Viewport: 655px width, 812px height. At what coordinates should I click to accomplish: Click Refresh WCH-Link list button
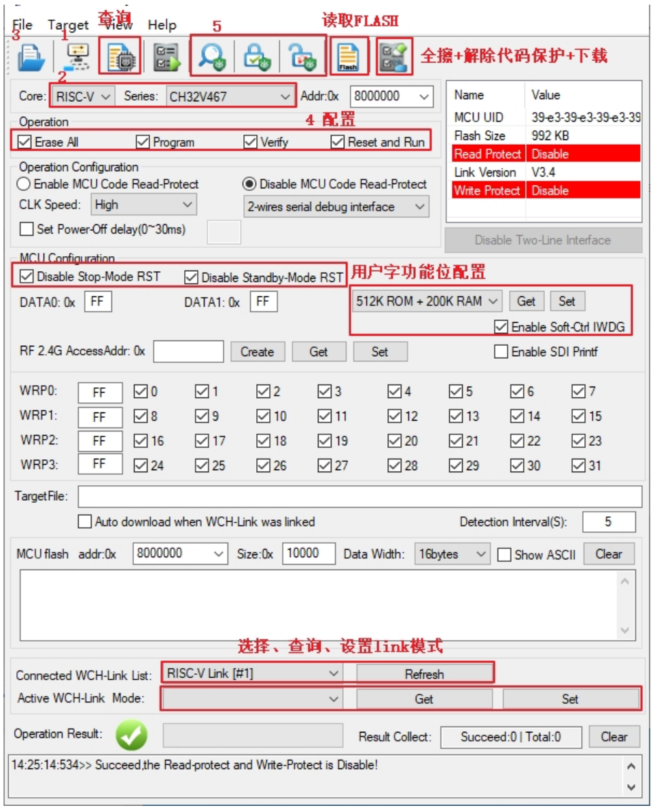(x=425, y=674)
